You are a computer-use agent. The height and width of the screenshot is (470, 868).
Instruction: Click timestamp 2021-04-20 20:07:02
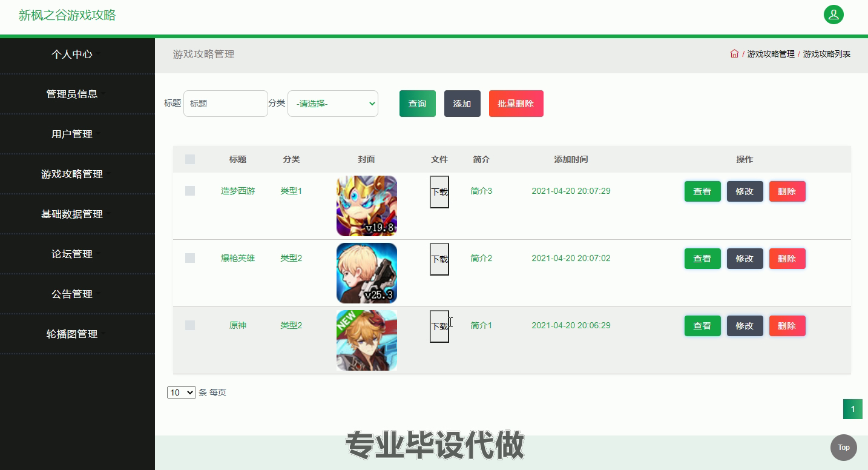(x=571, y=258)
